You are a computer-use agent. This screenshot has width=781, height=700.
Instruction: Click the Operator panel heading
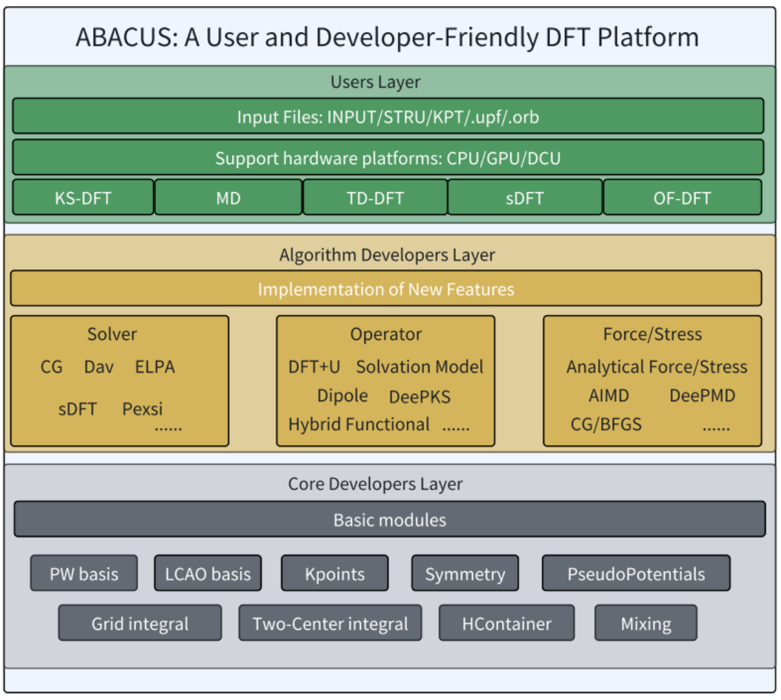386,334
